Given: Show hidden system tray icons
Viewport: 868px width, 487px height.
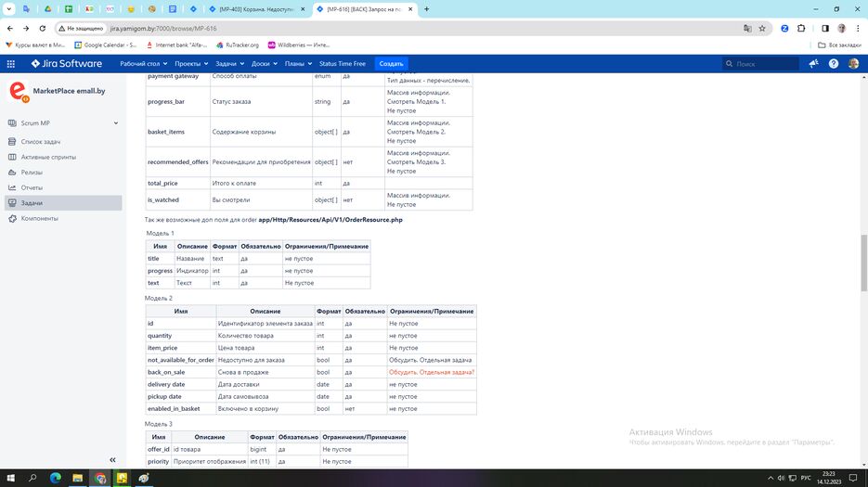Looking at the screenshot, I should point(770,478).
